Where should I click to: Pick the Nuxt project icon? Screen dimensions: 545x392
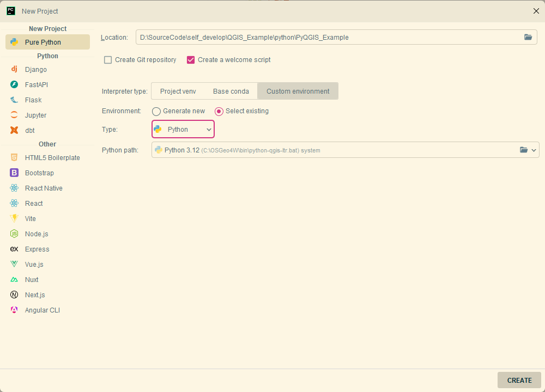pyautogui.click(x=14, y=279)
